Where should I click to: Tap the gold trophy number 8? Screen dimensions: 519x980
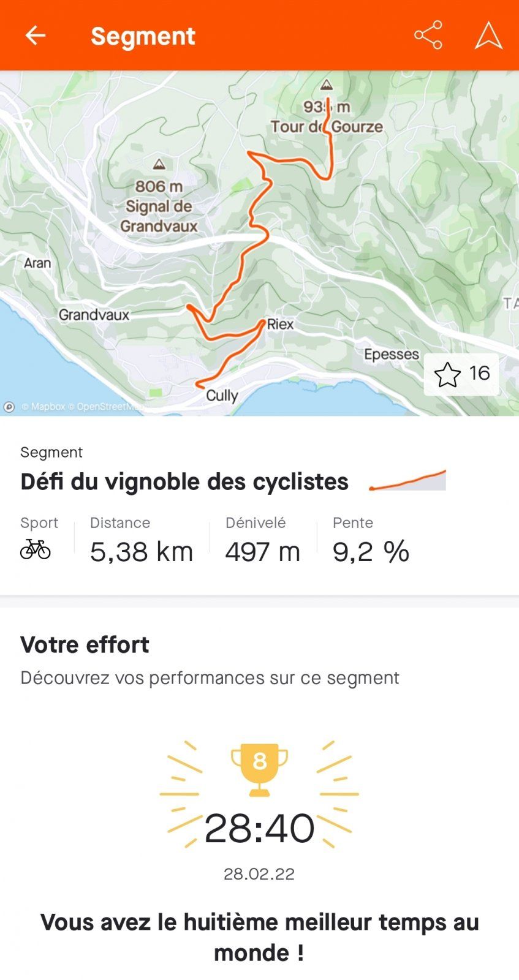pos(259,762)
